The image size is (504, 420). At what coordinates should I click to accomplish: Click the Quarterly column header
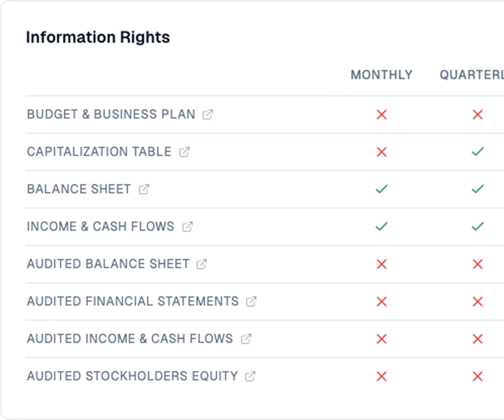[x=472, y=75]
